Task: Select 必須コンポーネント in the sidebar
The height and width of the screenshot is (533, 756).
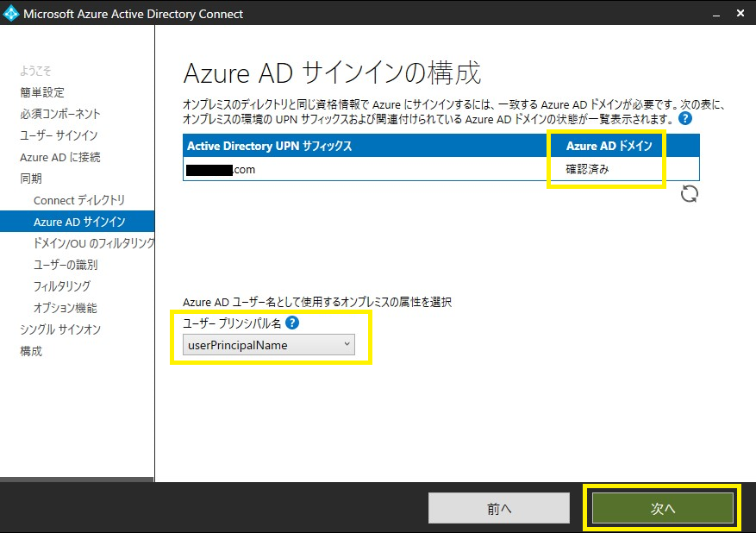Action: (60, 114)
